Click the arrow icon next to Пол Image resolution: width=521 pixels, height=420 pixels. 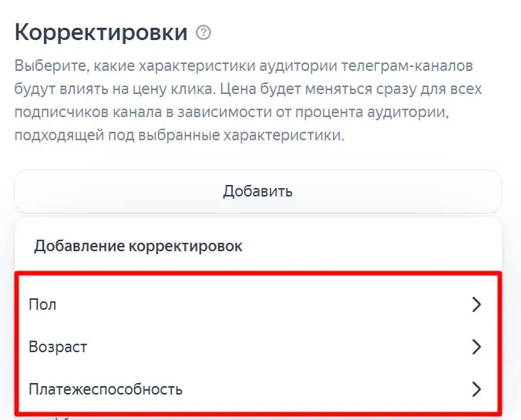coord(476,304)
